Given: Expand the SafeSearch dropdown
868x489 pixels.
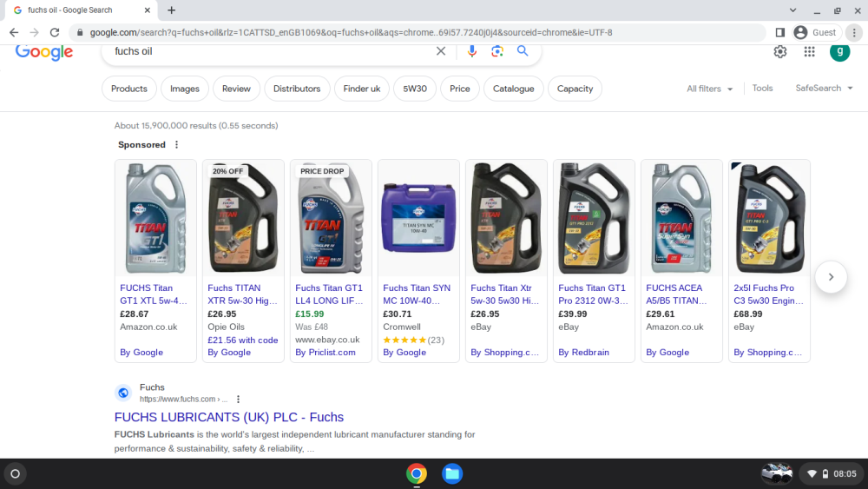Looking at the screenshot, I should coord(824,88).
